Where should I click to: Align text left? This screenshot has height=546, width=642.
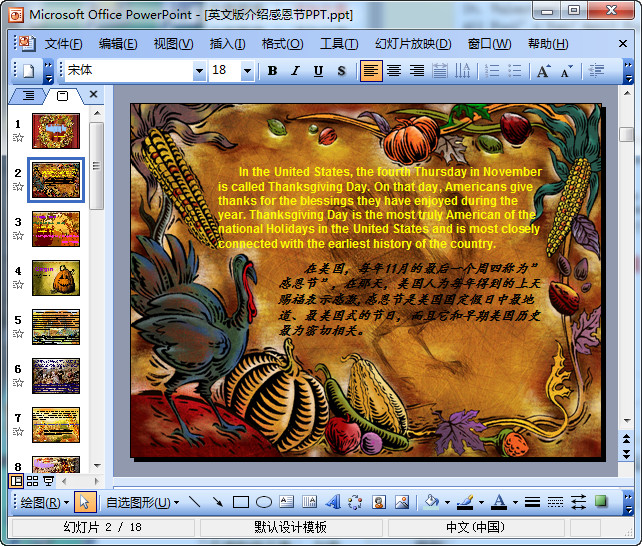tap(371, 71)
